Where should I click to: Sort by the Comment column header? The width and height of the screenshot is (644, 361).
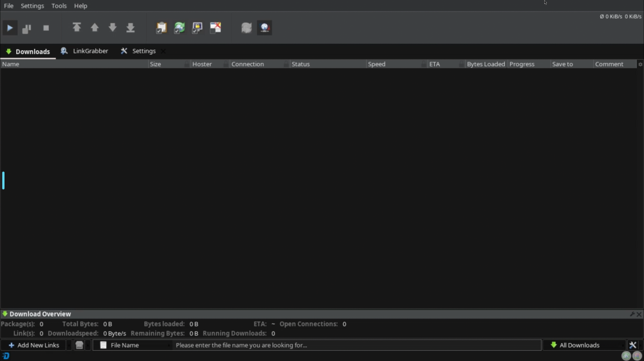615,64
